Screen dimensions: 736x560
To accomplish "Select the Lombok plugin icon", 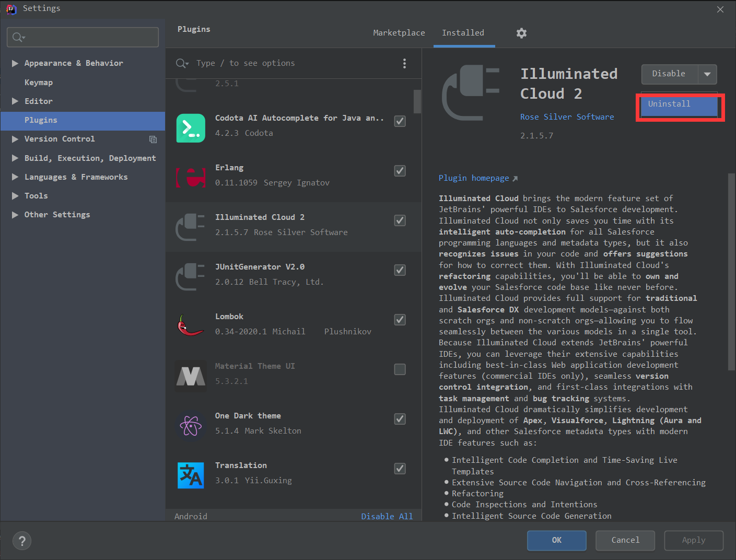I will tap(191, 324).
